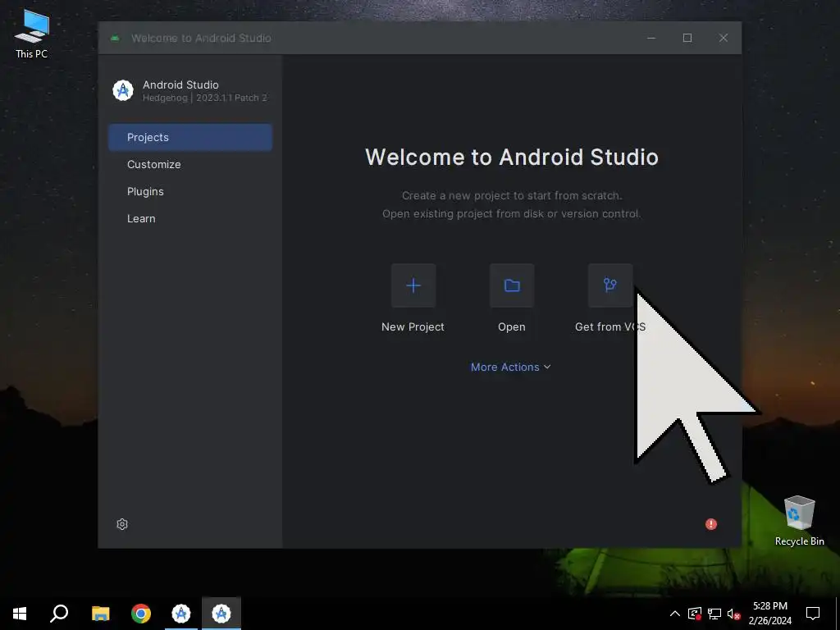Click the muted volume tray icon
840x630 pixels.
733,614
